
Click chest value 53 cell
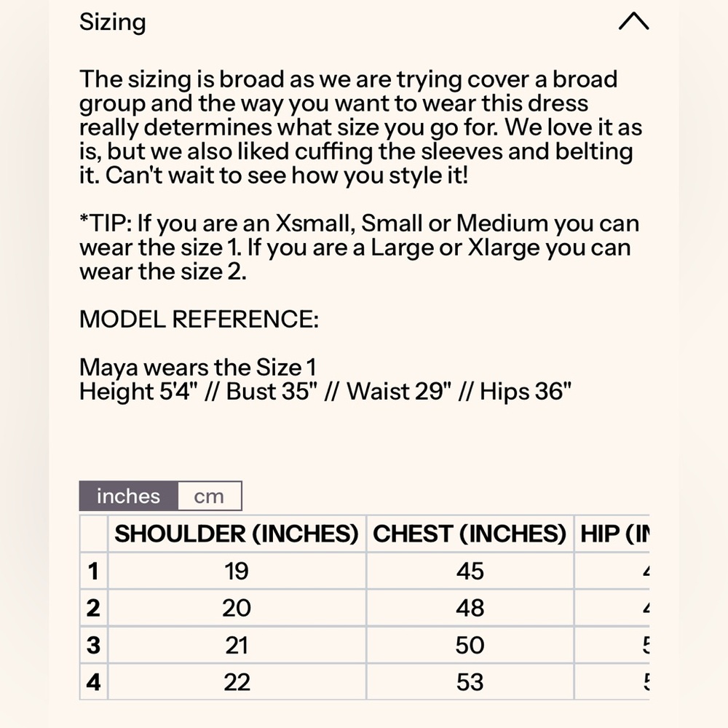tap(470, 682)
